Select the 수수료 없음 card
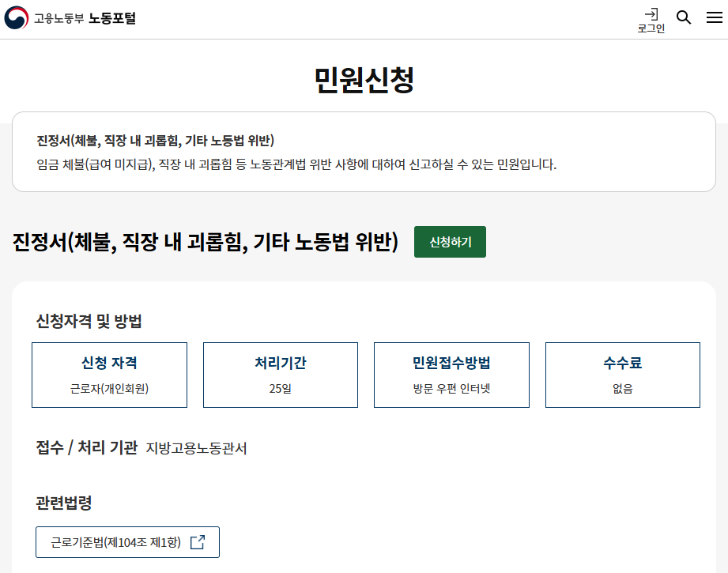728x573 pixels. point(622,375)
